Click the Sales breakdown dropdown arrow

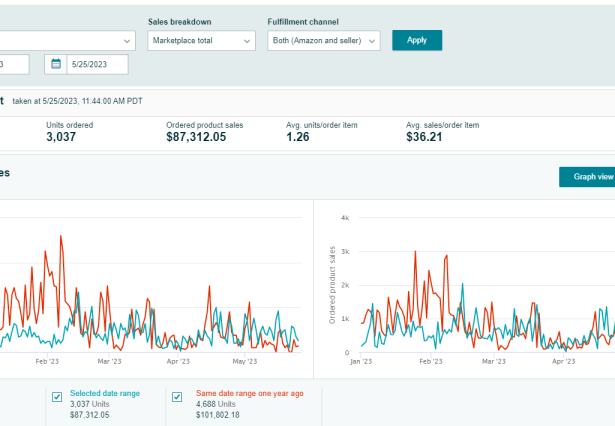coord(246,41)
